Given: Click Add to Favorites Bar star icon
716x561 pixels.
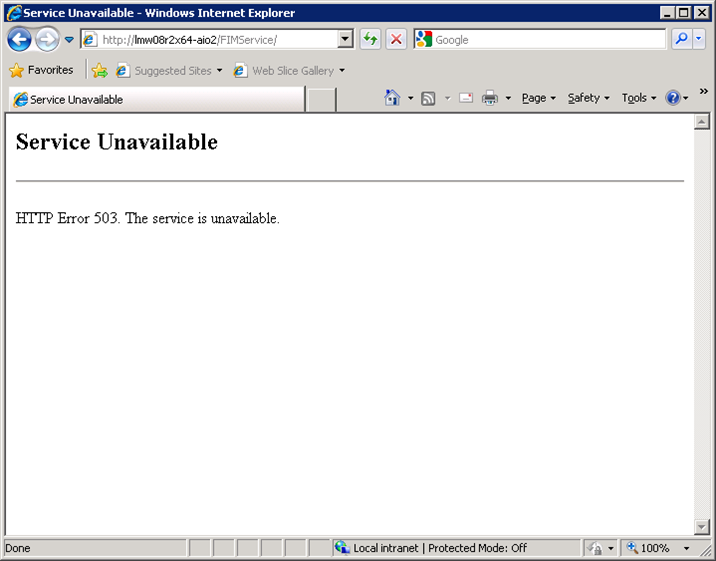Looking at the screenshot, I should [x=100, y=70].
